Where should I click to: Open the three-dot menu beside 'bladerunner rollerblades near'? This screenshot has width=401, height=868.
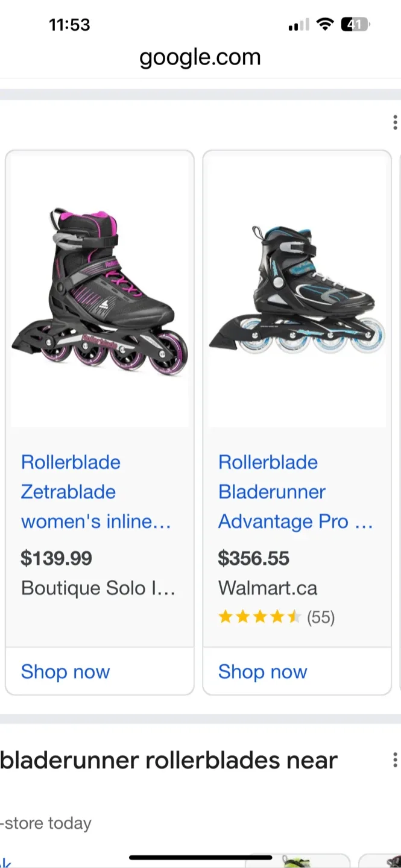(394, 761)
